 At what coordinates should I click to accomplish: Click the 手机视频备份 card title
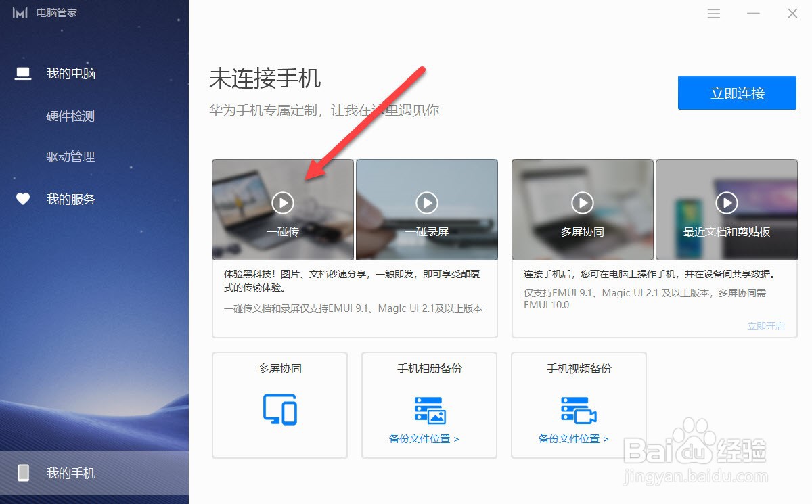click(x=579, y=369)
